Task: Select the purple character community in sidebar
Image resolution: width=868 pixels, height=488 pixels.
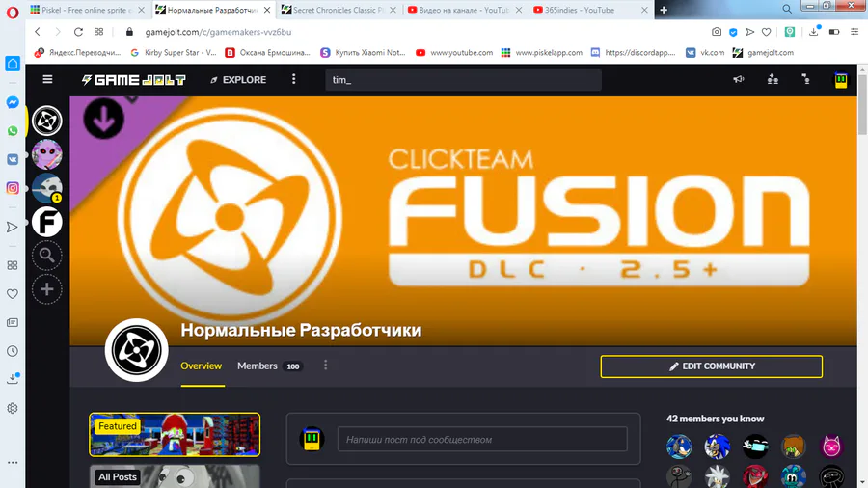Action: point(47,154)
